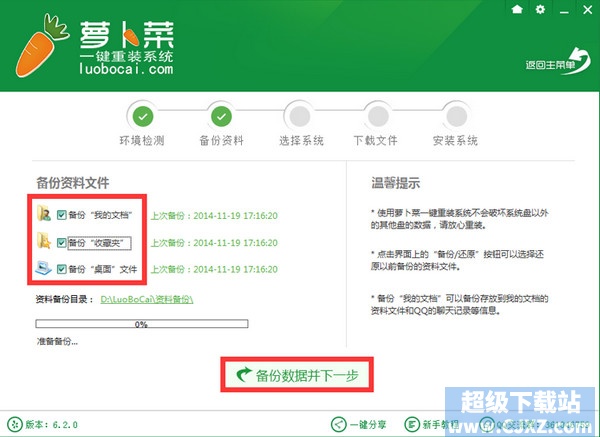600x437 pixels.
Task: Toggle 备份"我的文档" checkbox
Action: pos(62,215)
